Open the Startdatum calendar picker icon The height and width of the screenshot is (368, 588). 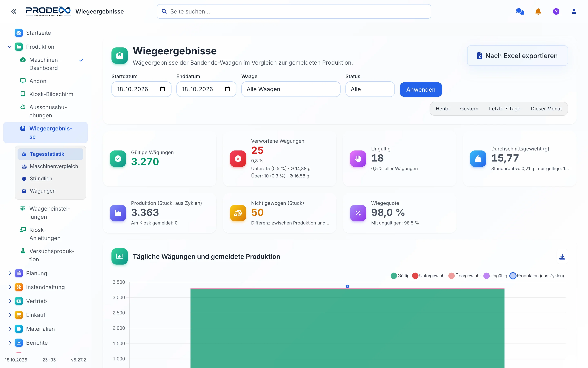(x=163, y=89)
